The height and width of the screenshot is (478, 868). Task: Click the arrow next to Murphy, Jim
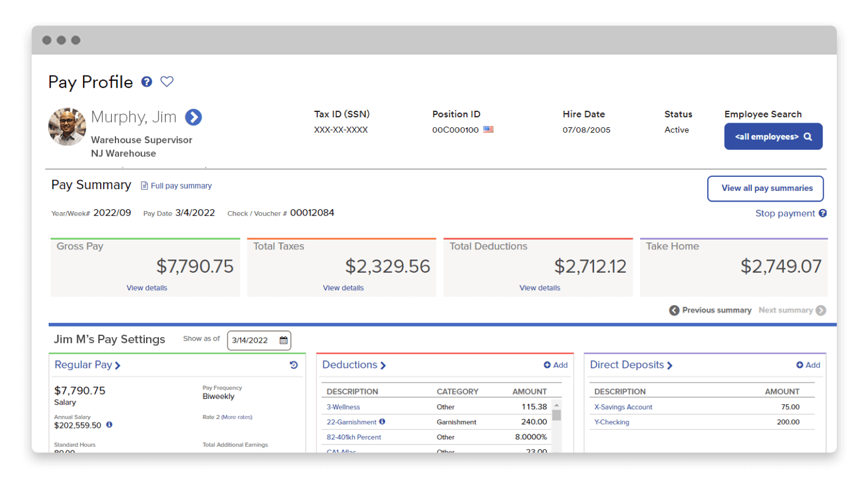click(x=193, y=117)
